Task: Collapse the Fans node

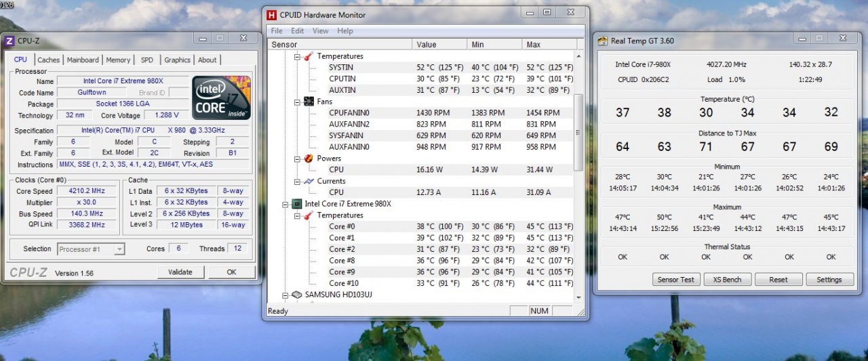Action: pos(297,102)
